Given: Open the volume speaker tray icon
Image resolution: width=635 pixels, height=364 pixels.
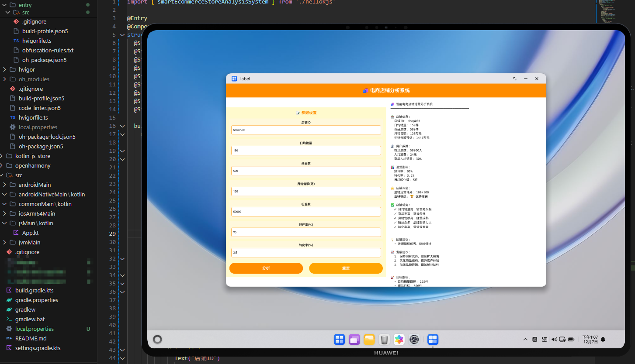Looking at the screenshot, I should pyautogui.click(x=554, y=340).
